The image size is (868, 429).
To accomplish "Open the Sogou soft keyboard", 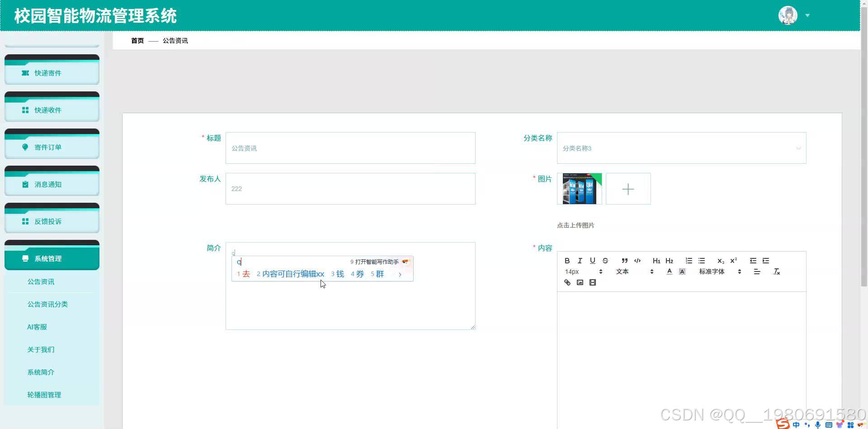I will click(829, 425).
